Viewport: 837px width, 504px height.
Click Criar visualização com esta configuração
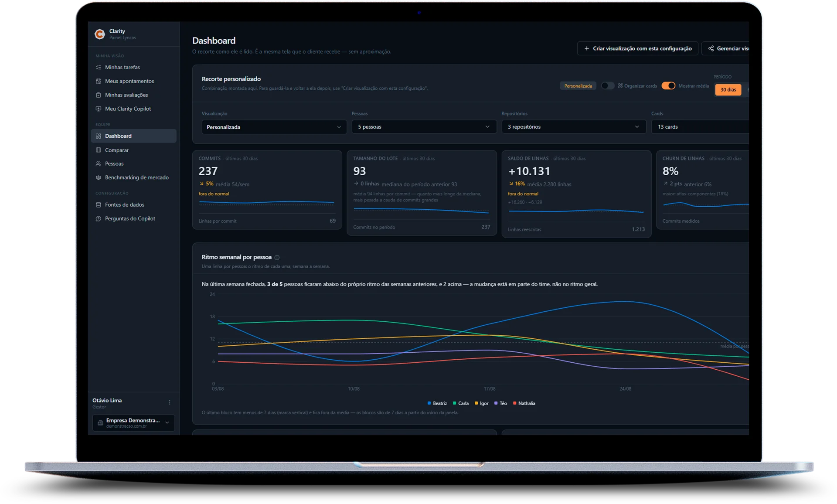pyautogui.click(x=637, y=48)
